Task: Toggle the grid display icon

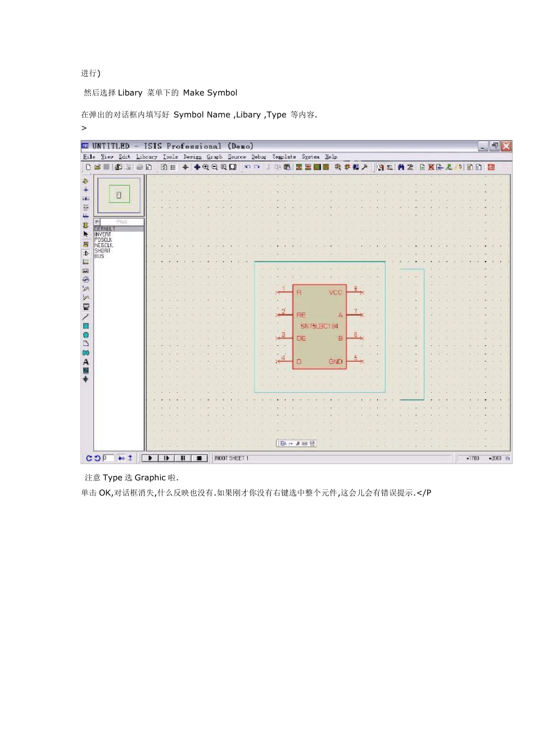Action: (x=173, y=167)
